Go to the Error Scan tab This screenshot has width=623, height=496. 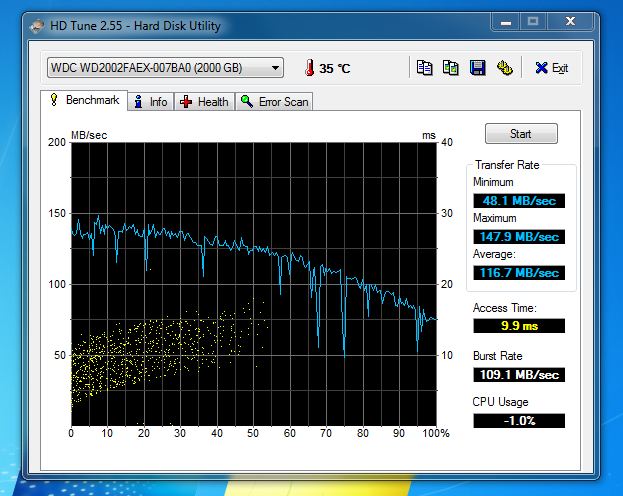(275, 102)
